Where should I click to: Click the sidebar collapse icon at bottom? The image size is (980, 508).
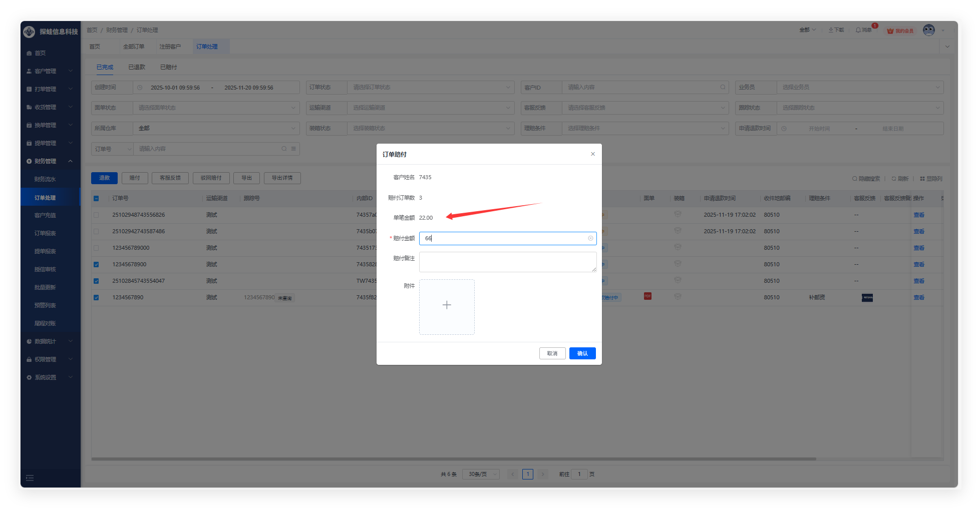pos(30,478)
